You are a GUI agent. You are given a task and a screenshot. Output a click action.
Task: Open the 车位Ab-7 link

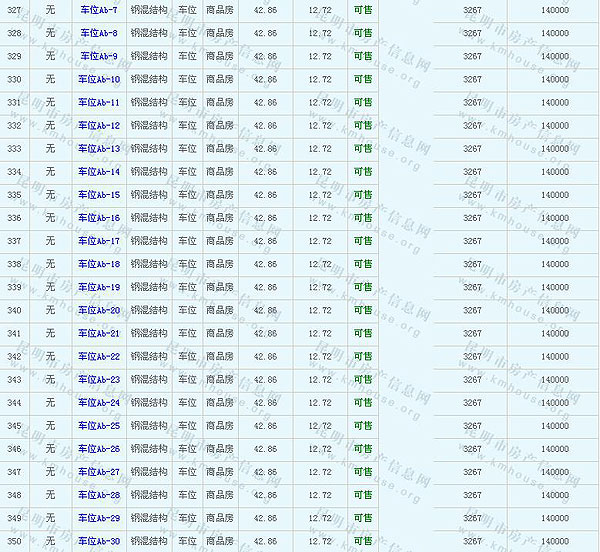pos(98,10)
